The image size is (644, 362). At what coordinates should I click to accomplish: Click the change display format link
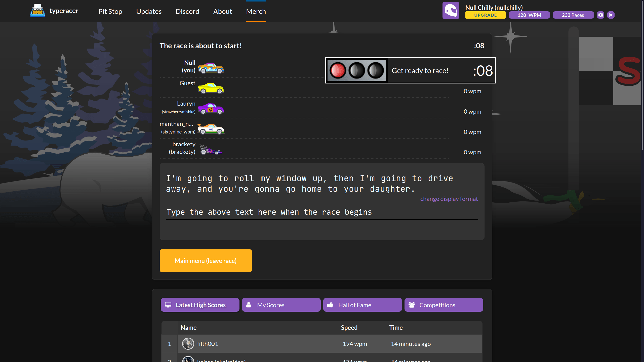click(449, 199)
